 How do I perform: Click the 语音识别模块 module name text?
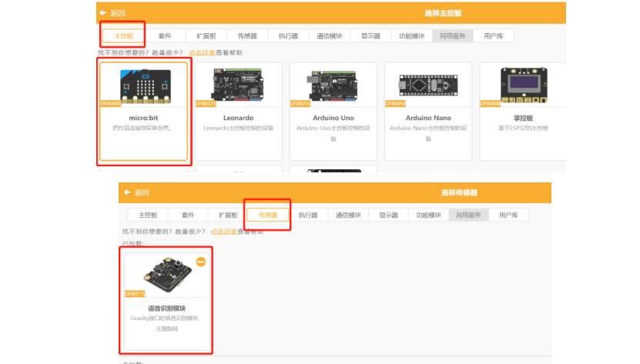point(166,309)
